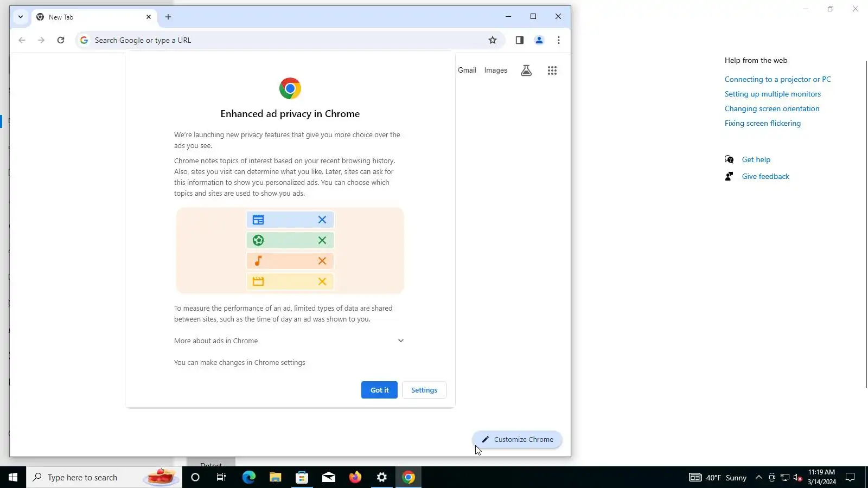The image size is (868, 488).
Task: Remove the yellow movie topic with X
Action: point(322,281)
